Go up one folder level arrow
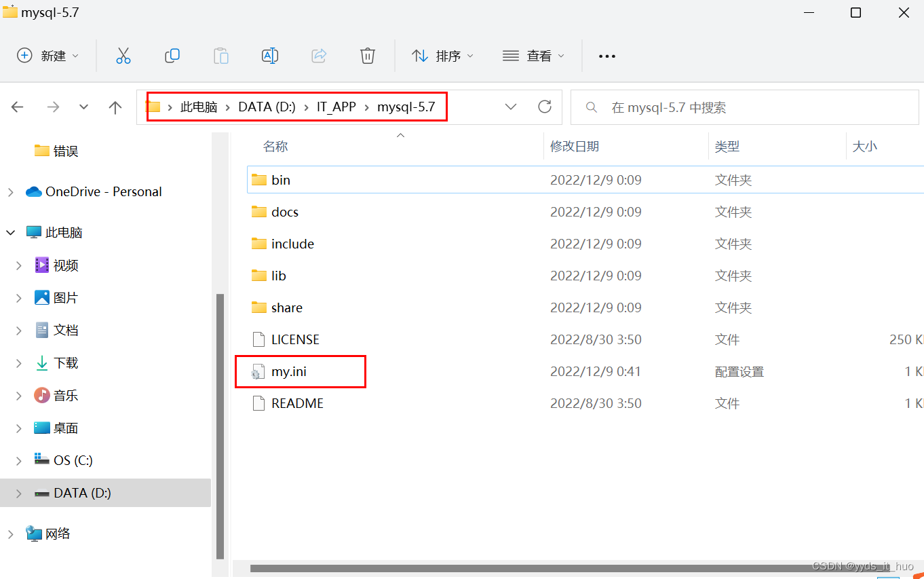This screenshot has width=924, height=579. tap(115, 107)
